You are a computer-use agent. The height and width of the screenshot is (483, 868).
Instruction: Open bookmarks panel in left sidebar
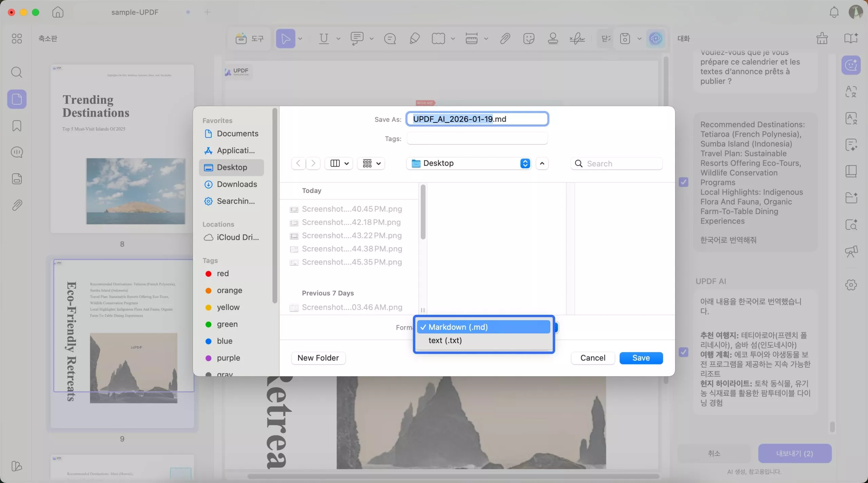(x=17, y=126)
